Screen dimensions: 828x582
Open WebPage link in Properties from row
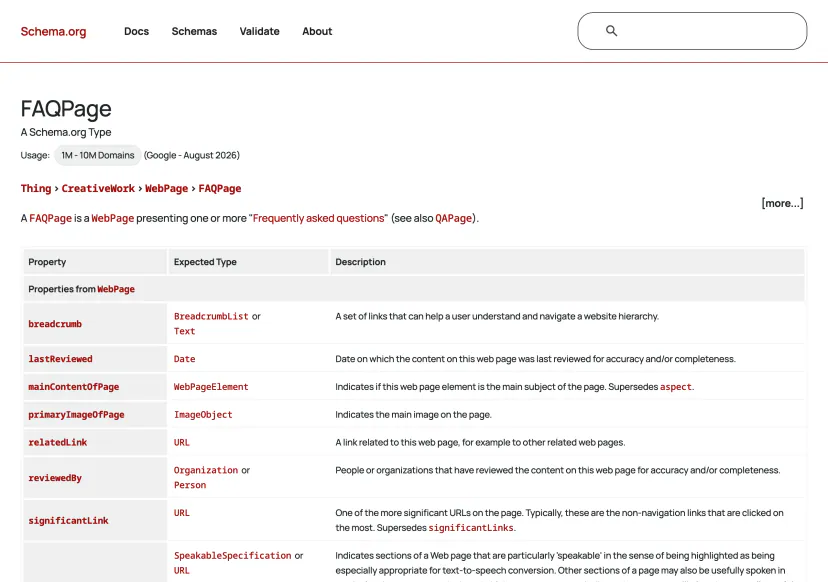(116, 289)
